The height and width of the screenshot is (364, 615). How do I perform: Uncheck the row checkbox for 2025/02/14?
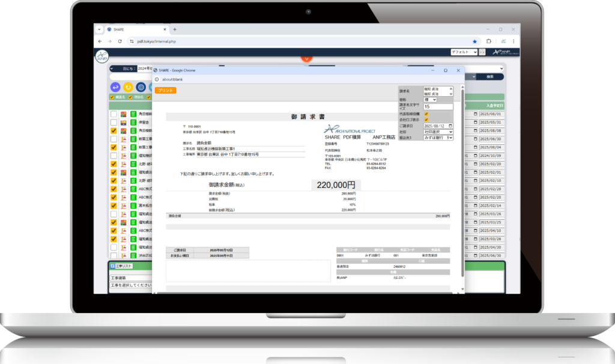(114, 205)
